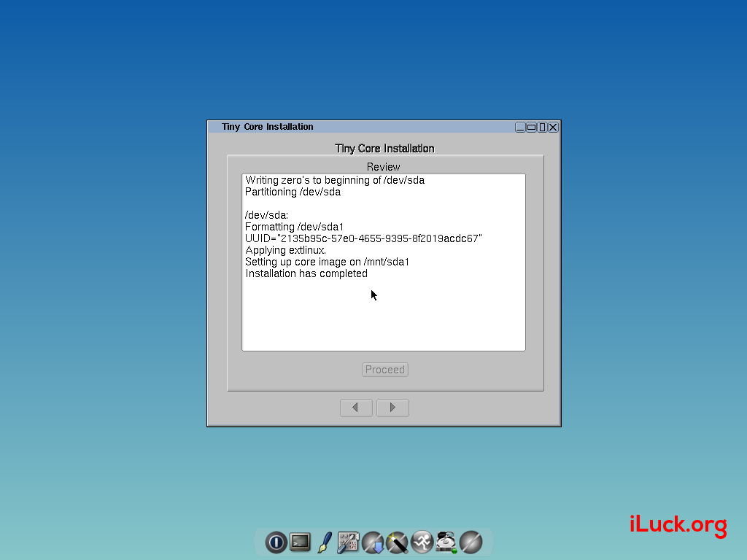Image resolution: width=747 pixels, height=560 pixels.
Task: Open the Exit power button in dock
Action: click(x=276, y=542)
